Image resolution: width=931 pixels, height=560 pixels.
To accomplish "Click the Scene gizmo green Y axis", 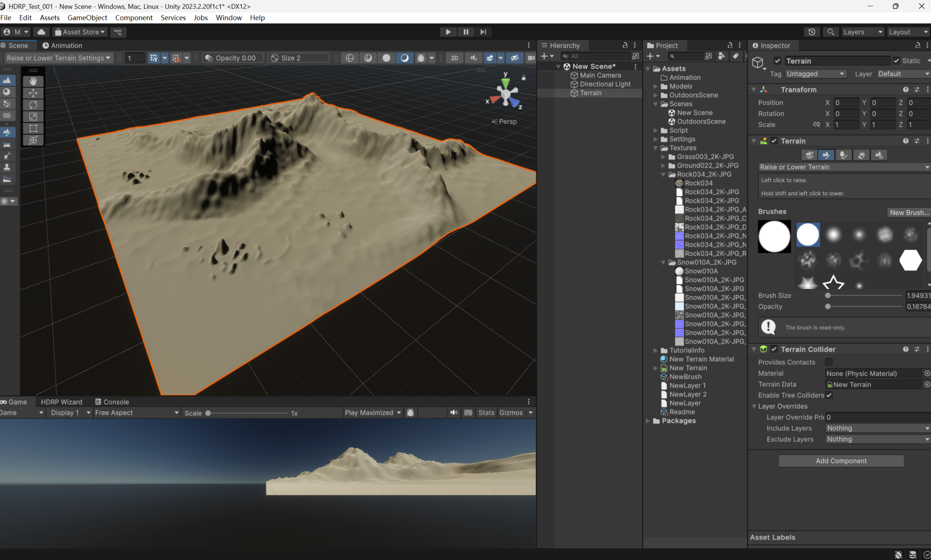I will click(x=505, y=82).
